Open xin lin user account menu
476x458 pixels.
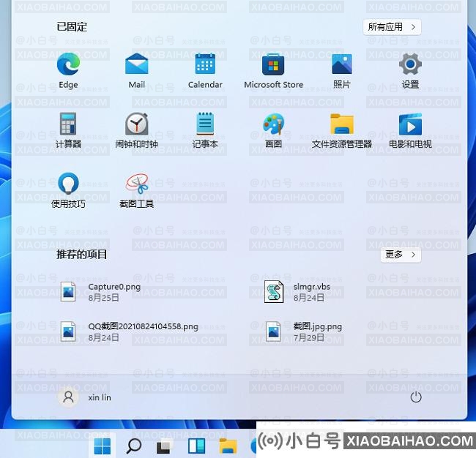[x=85, y=397]
